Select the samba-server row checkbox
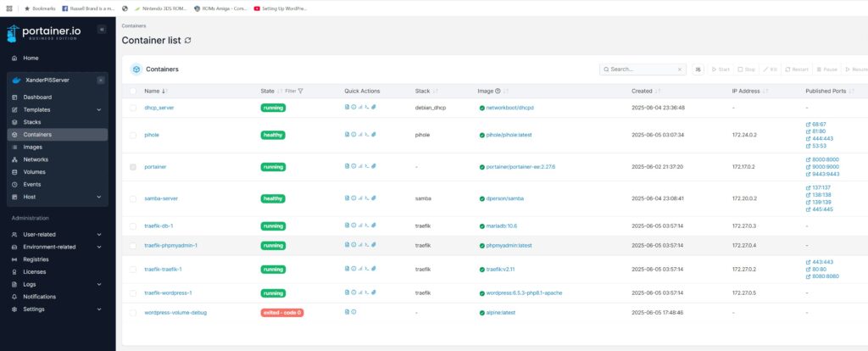868x351 pixels. click(x=133, y=198)
